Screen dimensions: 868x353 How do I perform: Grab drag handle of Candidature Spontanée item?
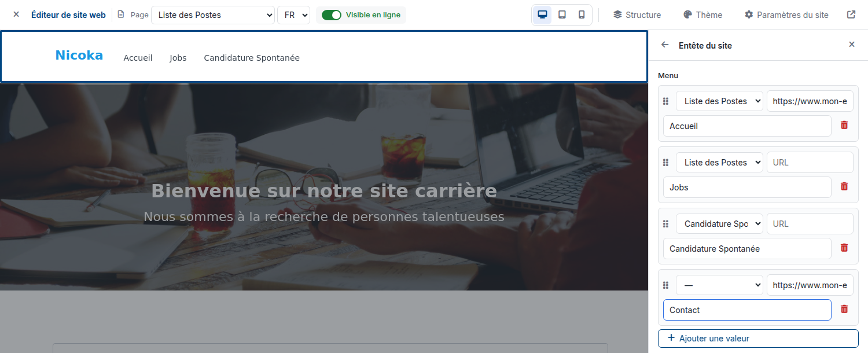pos(666,224)
